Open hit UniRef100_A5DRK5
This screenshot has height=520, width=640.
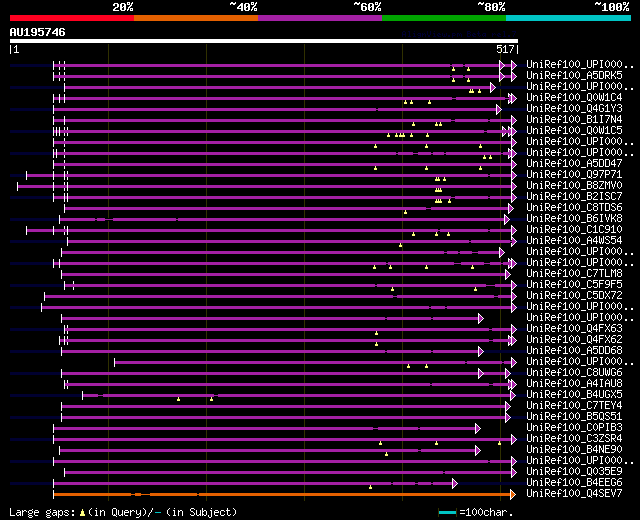574,76
